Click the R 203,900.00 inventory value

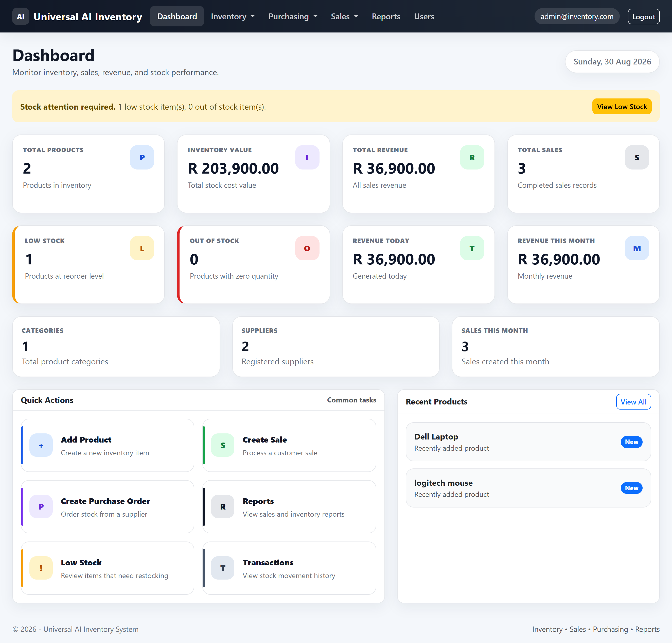233,168
